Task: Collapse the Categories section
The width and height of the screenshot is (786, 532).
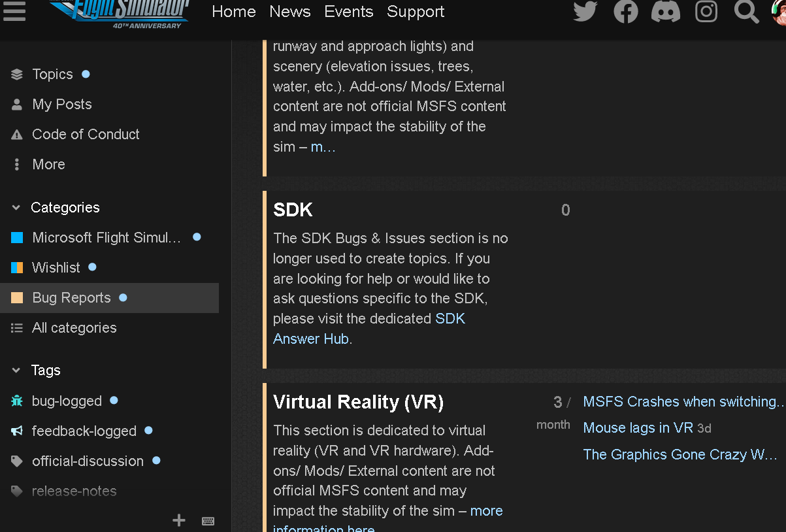Action: click(14, 207)
